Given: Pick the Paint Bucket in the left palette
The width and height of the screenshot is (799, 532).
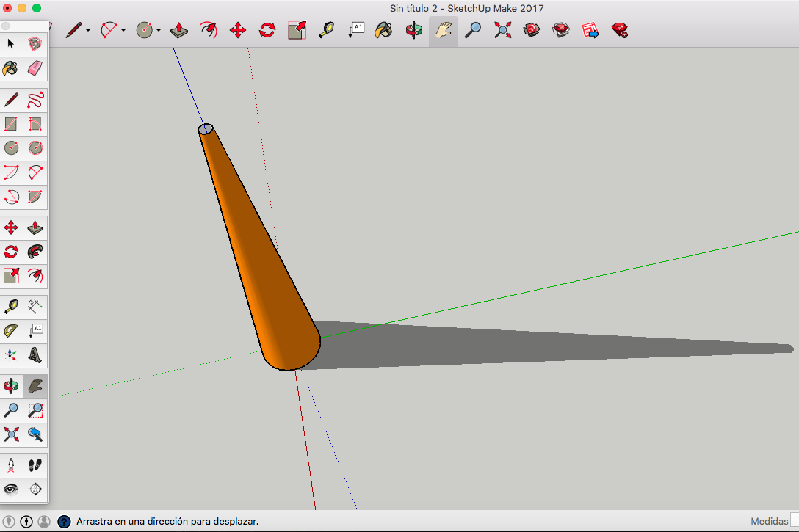Looking at the screenshot, I should (x=11, y=68).
